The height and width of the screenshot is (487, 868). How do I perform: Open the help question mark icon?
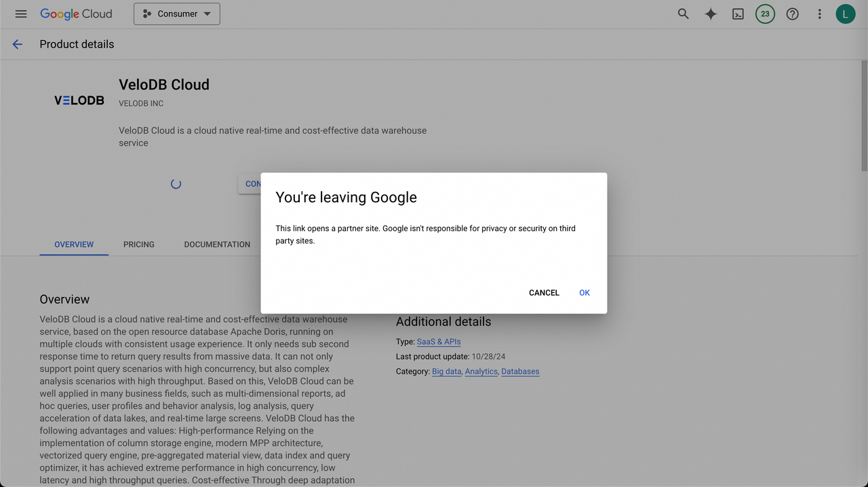792,14
